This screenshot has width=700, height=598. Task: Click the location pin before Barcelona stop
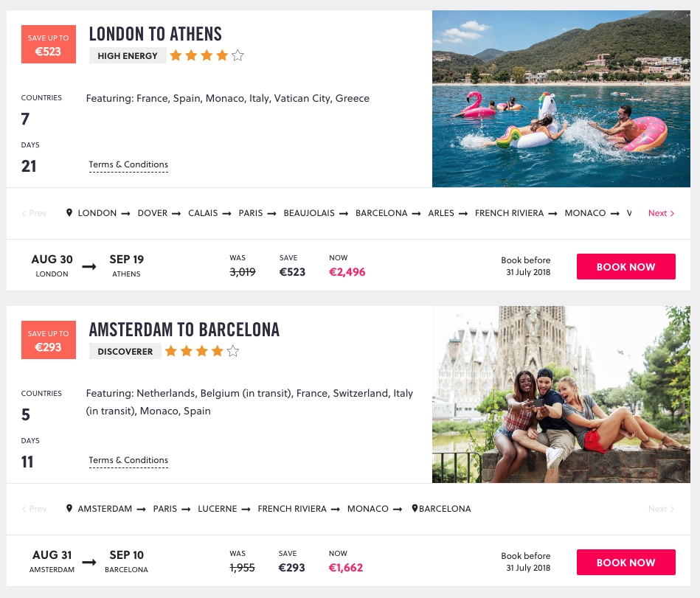tap(415, 509)
